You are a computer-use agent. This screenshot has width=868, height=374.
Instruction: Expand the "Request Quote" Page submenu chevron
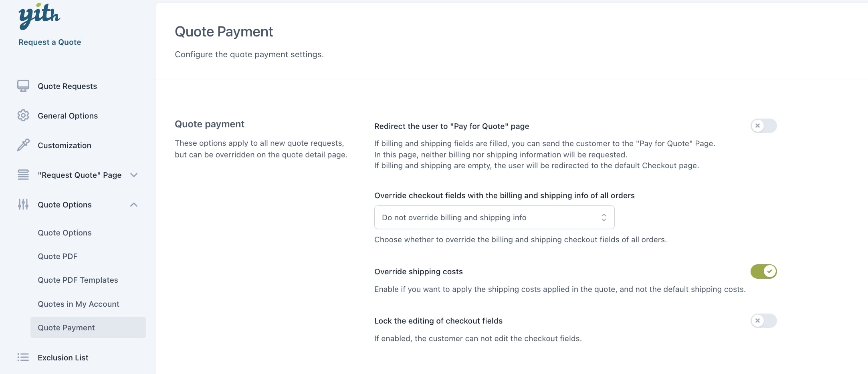coord(134,175)
